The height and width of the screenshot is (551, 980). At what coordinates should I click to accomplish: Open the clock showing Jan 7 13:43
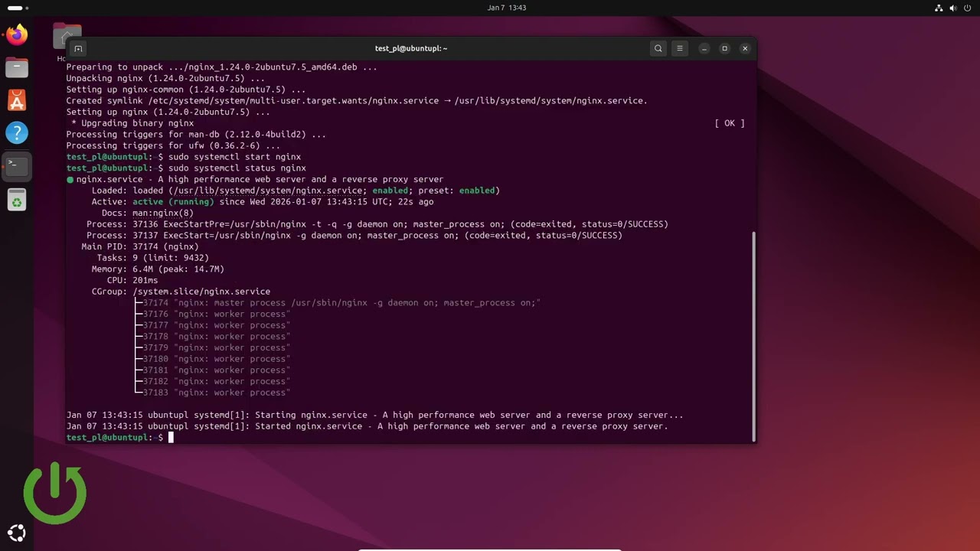507,8
